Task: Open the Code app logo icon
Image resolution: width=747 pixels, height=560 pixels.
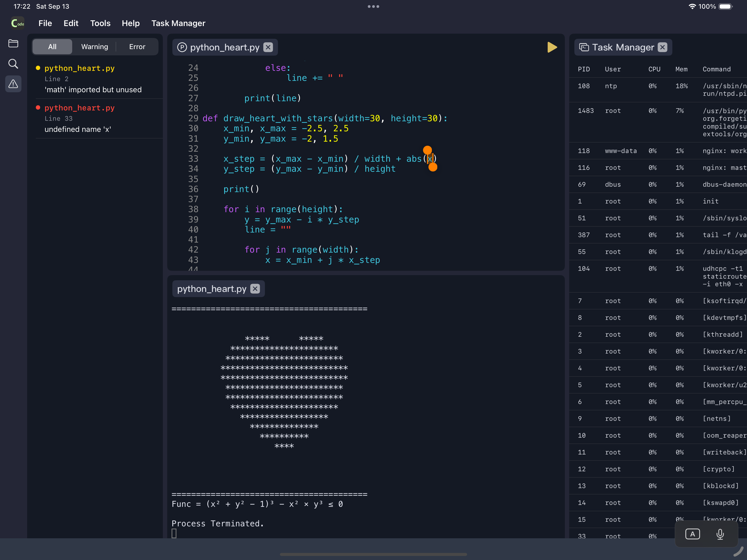Action: click(x=18, y=23)
